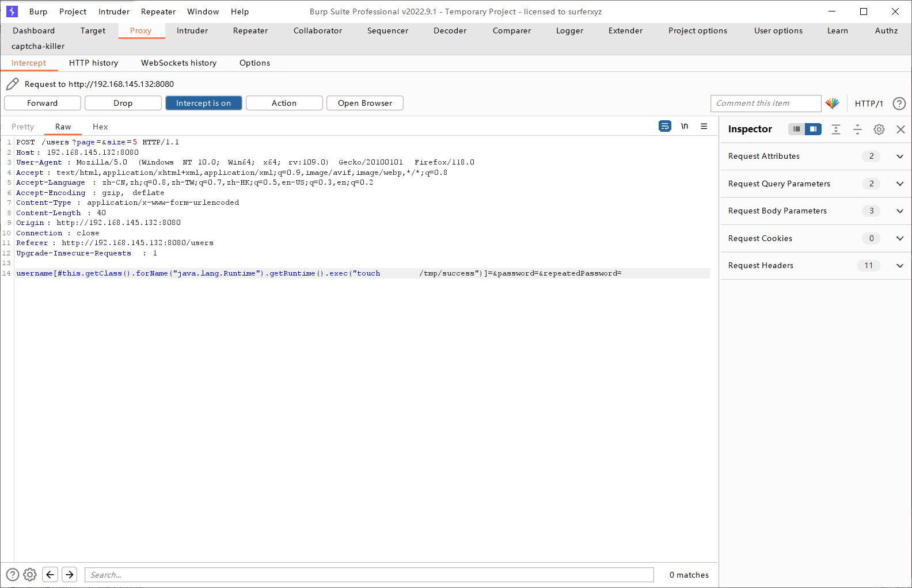912x588 pixels.
Task: Open the editor hamburger menu
Action: (704, 126)
